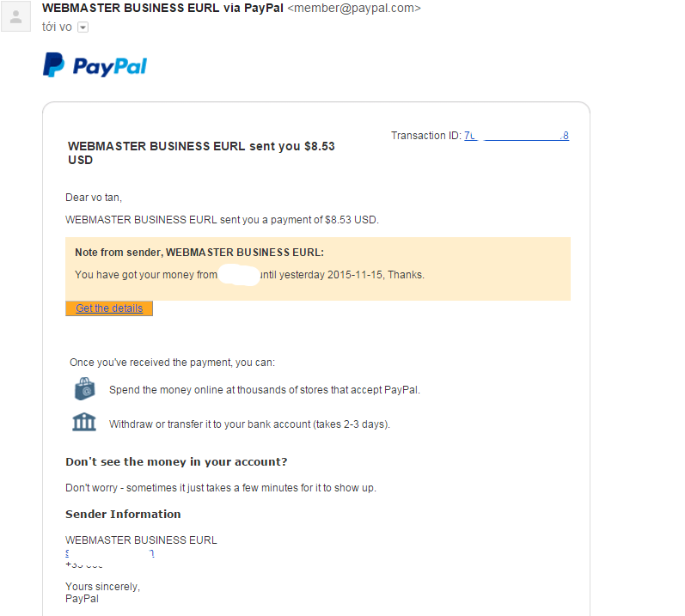Screen dimensions: 685x616
Task: Click 'Spend the money online' description text
Action: pos(265,390)
